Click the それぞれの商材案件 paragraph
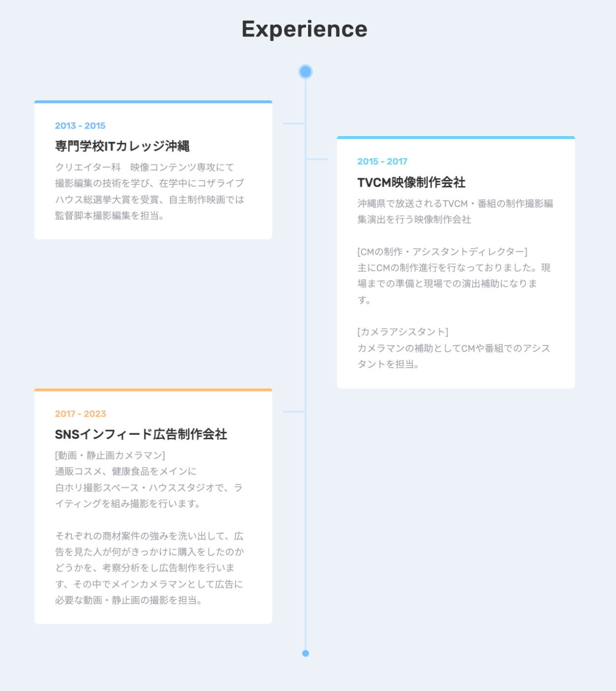 [149, 568]
